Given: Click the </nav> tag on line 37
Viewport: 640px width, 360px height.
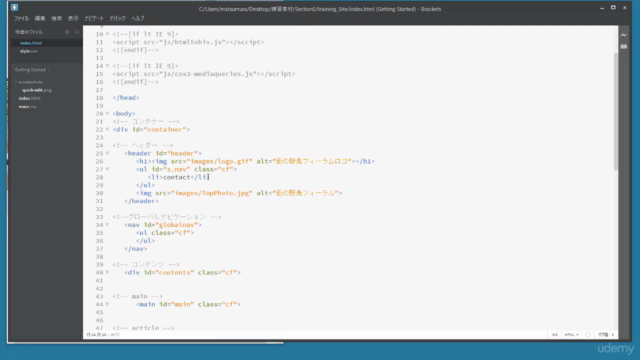Looking at the screenshot, I should click(x=136, y=249).
